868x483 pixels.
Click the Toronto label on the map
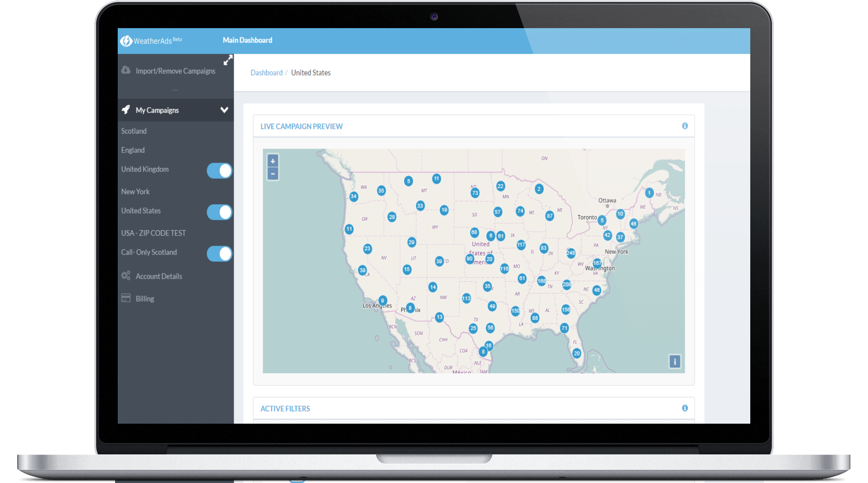[x=587, y=218]
